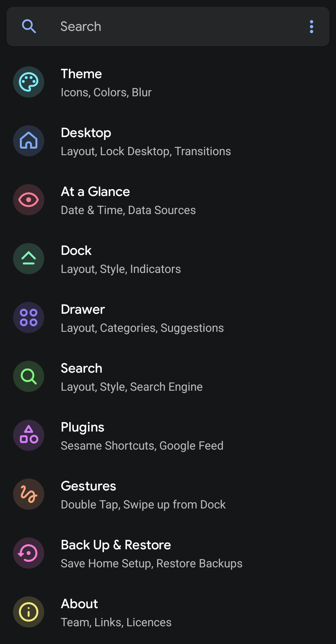Tap the About info icon
This screenshot has width=336, height=644.
click(29, 612)
